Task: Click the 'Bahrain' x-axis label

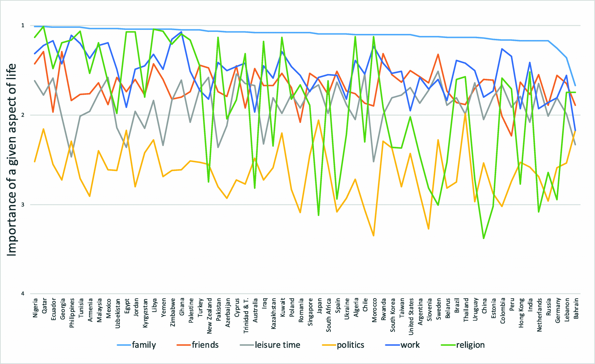Action: [x=576, y=309]
